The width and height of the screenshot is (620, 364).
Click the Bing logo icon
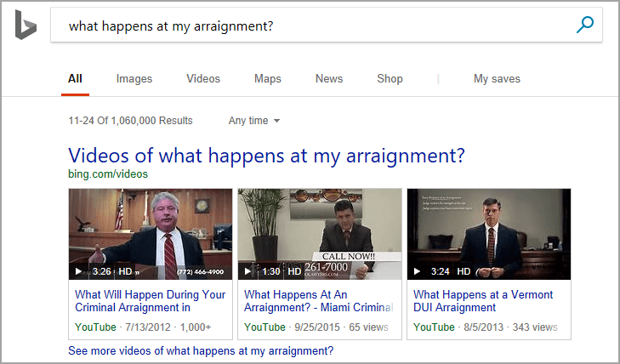coord(26,25)
